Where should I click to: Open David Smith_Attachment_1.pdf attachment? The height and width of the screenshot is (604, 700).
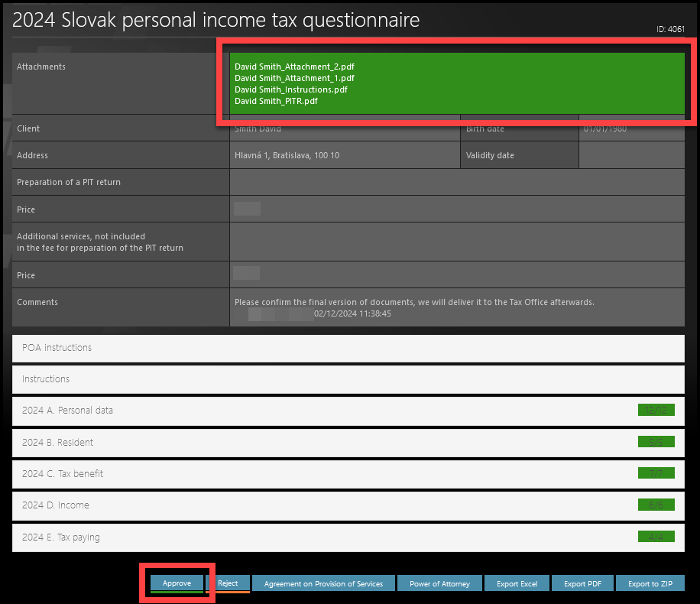click(294, 78)
